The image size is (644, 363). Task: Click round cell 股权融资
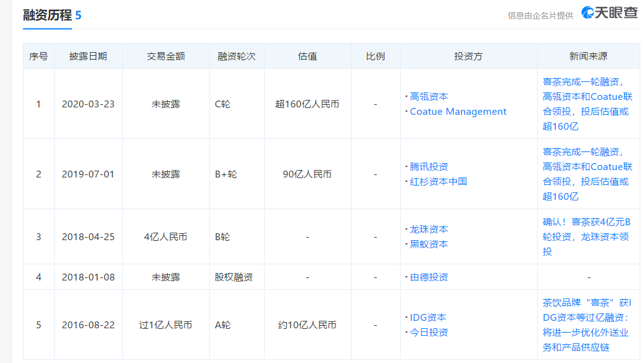coord(234,277)
